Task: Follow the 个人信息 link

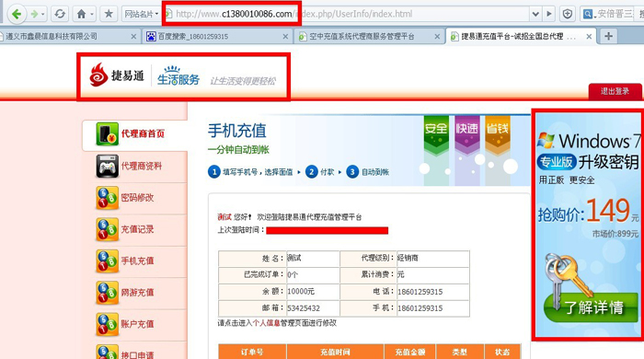Action: 266,323
